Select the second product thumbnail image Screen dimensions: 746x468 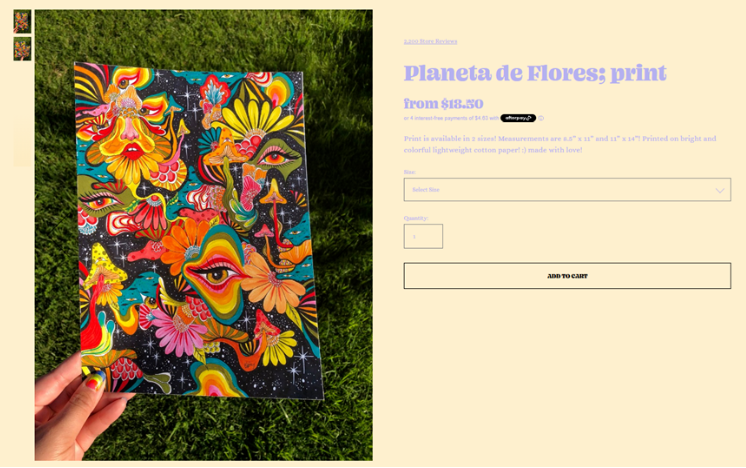(22, 49)
